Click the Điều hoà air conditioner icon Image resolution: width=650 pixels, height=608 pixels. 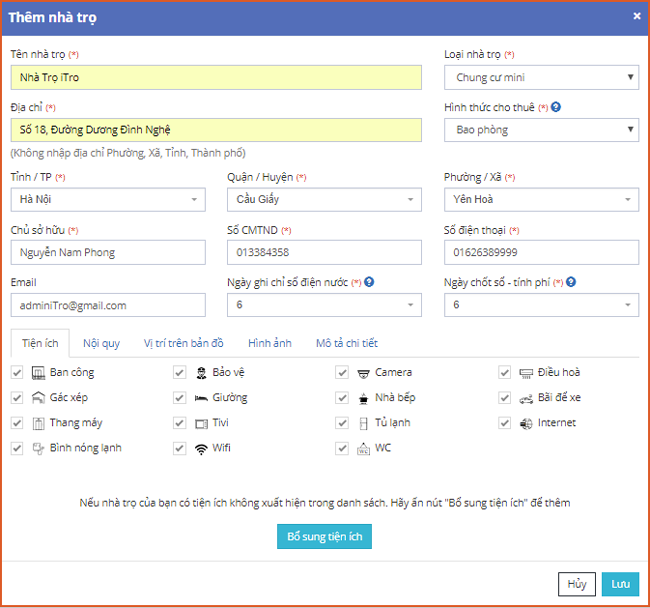pyautogui.click(x=526, y=373)
